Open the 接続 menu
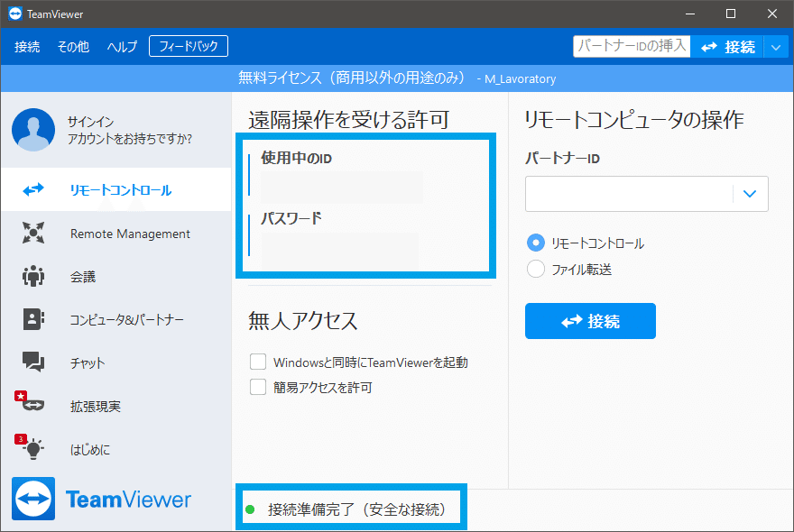Screen dimensions: 794x532 point(27,47)
